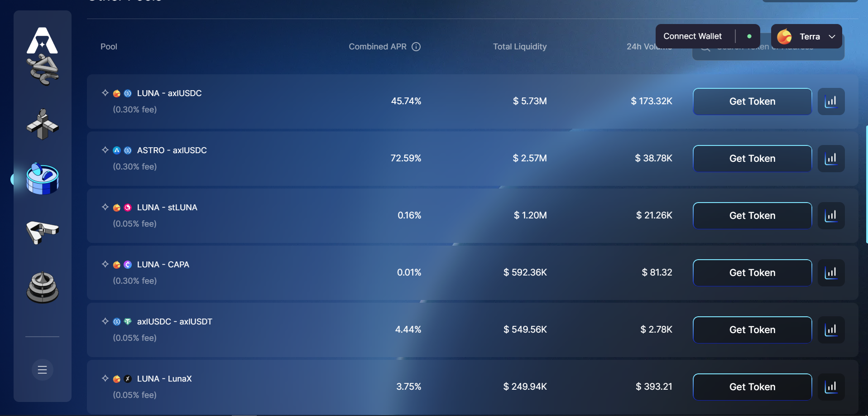
Task: Open the Astroport logo home icon
Action: click(42, 40)
